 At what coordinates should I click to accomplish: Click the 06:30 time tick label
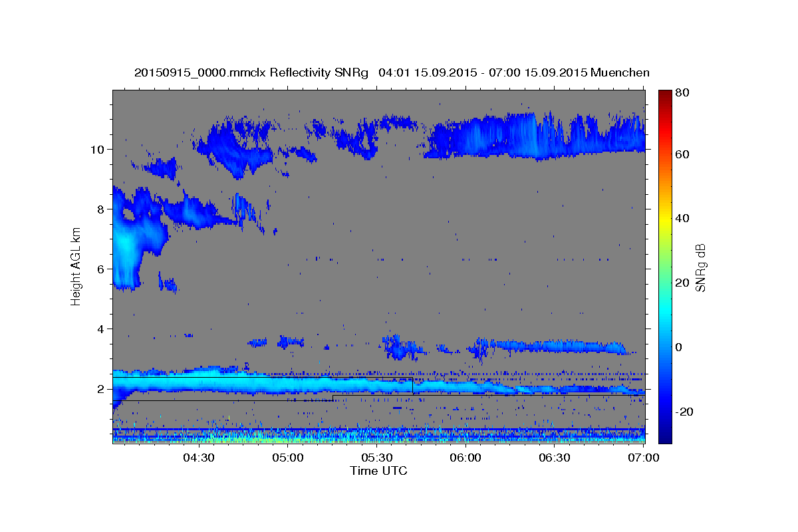(x=555, y=458)
